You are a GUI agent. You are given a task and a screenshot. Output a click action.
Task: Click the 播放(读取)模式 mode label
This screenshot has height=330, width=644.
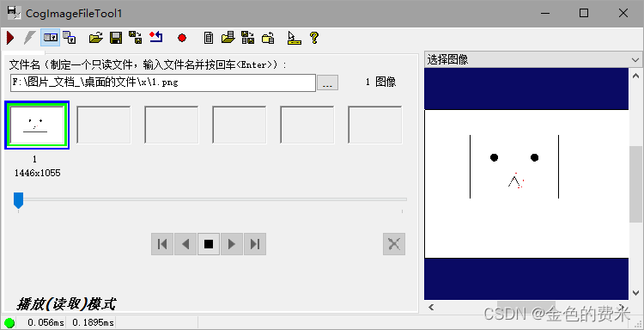coord(66,304)
